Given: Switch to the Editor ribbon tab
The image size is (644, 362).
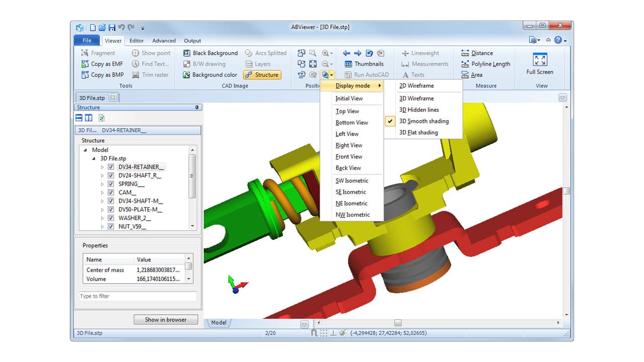Looking at the screenshot, I should [136, 41].
